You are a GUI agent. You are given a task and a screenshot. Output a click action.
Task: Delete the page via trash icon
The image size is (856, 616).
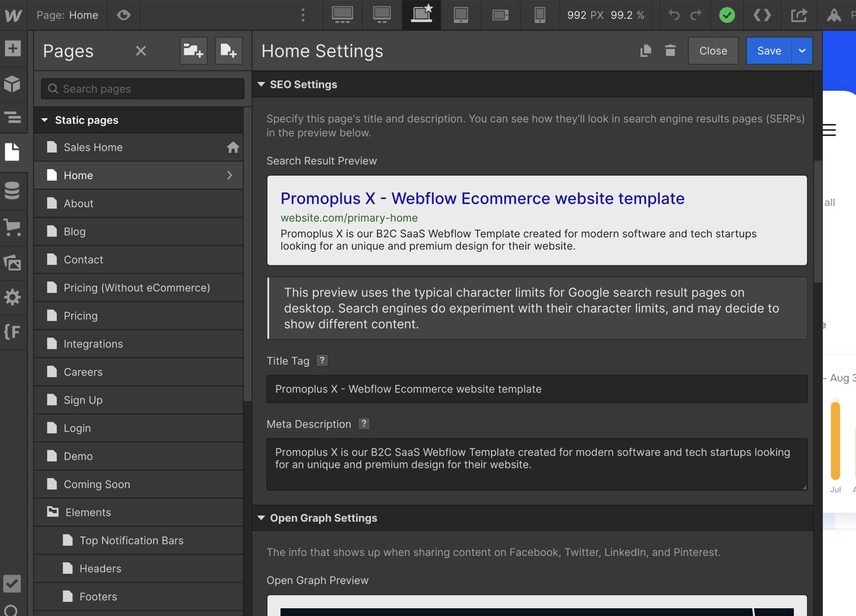point(670,51)
